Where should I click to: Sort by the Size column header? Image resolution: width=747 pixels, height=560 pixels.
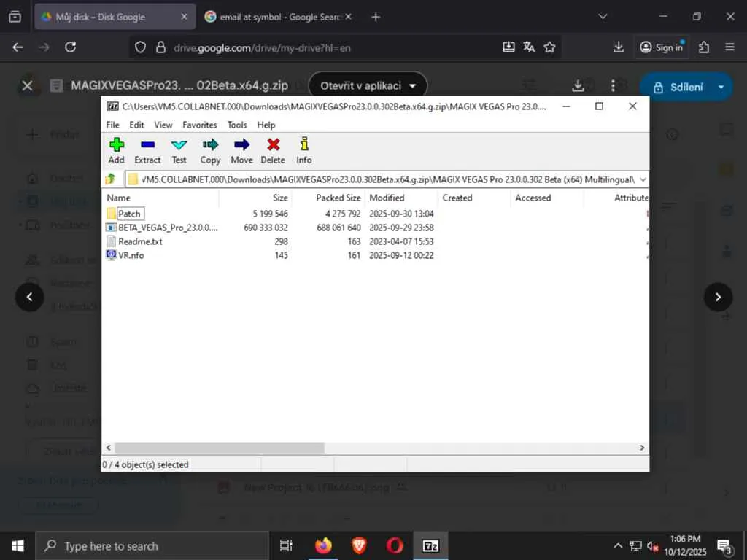(x=255, y=198)
